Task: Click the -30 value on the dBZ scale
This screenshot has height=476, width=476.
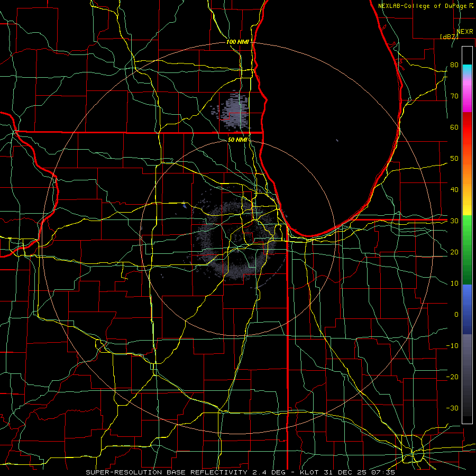Action: (x=452, y=408)
